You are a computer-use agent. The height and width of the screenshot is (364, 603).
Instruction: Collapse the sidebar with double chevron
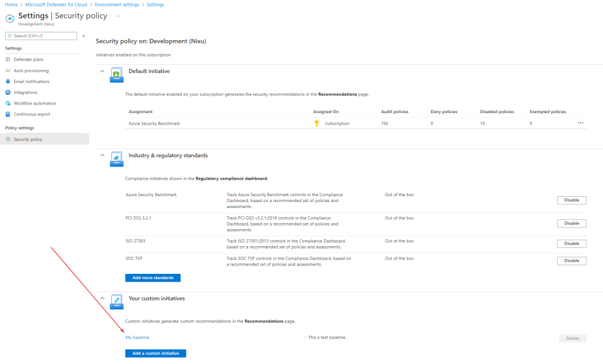[84, 36]
